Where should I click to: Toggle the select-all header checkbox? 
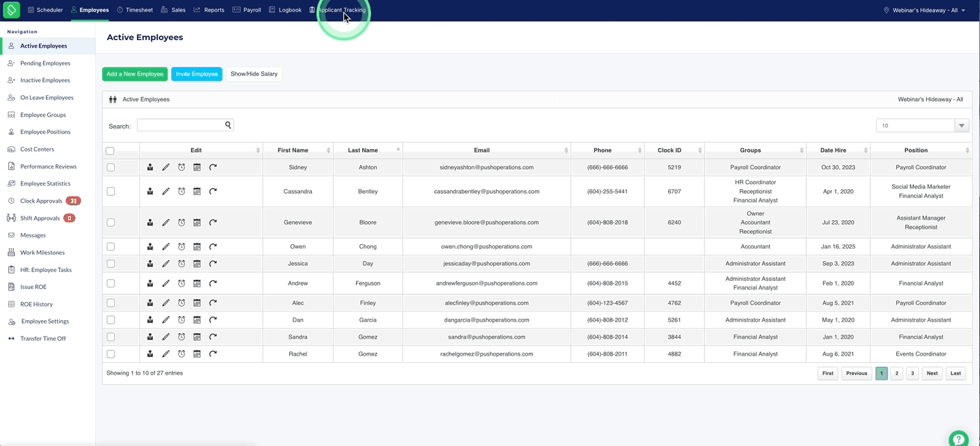(110, 151)
